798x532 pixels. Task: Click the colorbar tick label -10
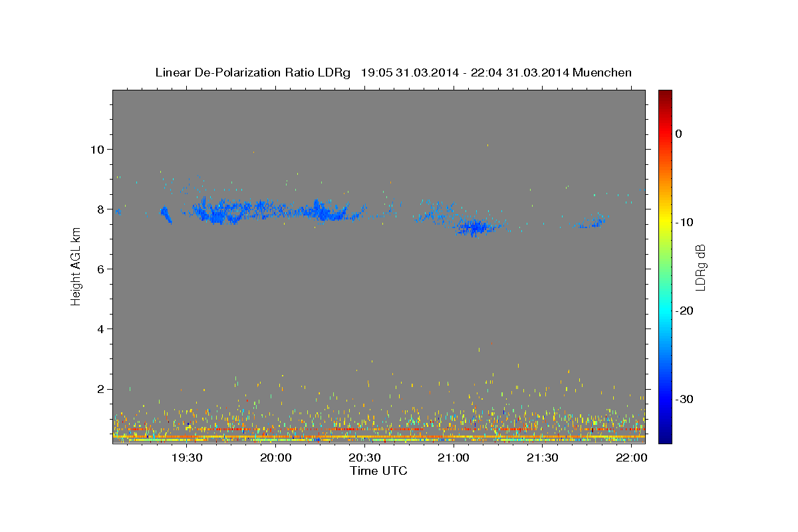pyautogui.click(x=684, y=222)
